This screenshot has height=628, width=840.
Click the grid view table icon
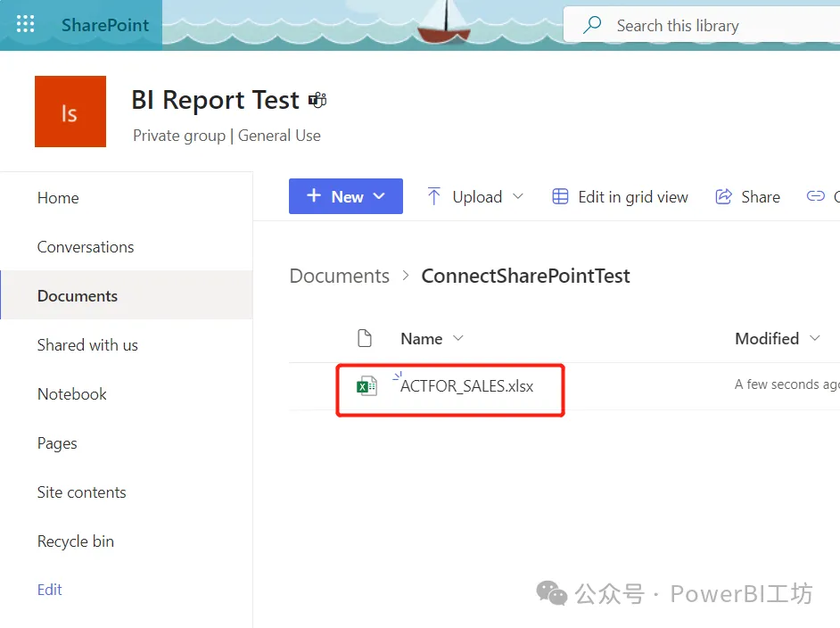coord(560,196)
